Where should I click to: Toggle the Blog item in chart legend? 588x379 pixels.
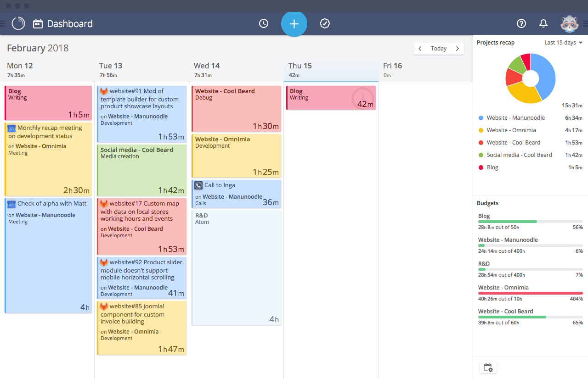[x=492, y=167]
